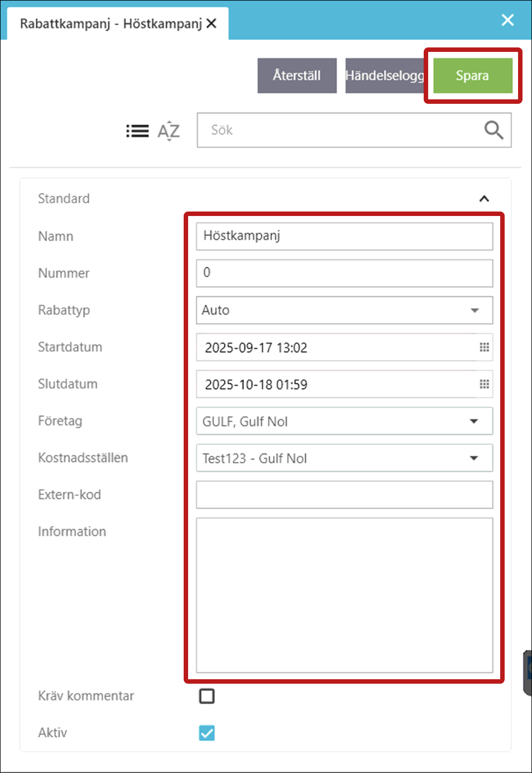Close the Höstkampanj tab with its X

coord(212,23)
